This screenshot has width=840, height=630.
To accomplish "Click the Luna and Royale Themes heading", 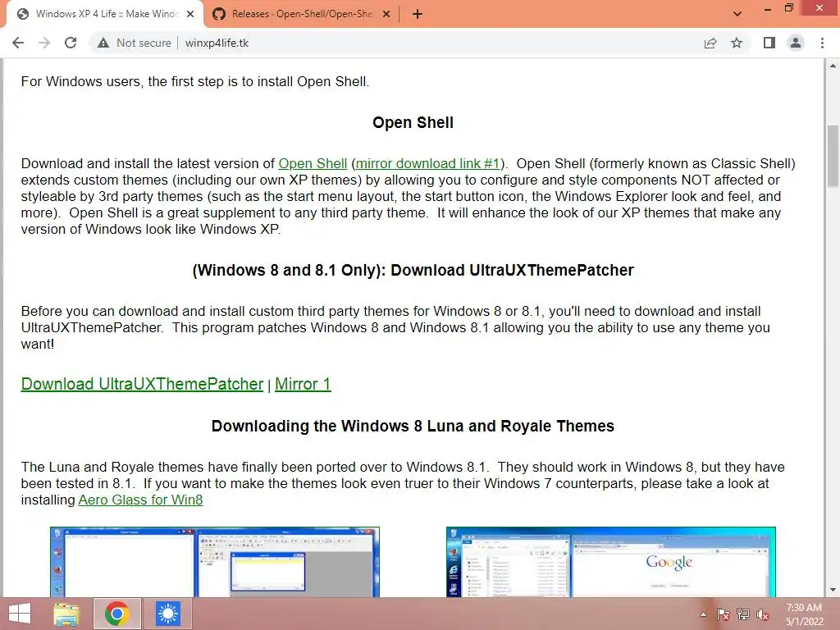I will [413, 426].
